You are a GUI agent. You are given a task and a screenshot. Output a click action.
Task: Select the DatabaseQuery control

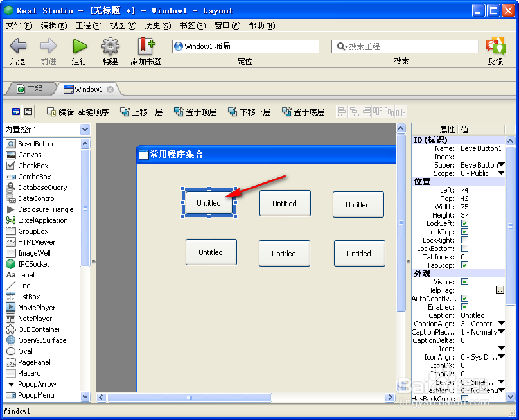[42, 188]
